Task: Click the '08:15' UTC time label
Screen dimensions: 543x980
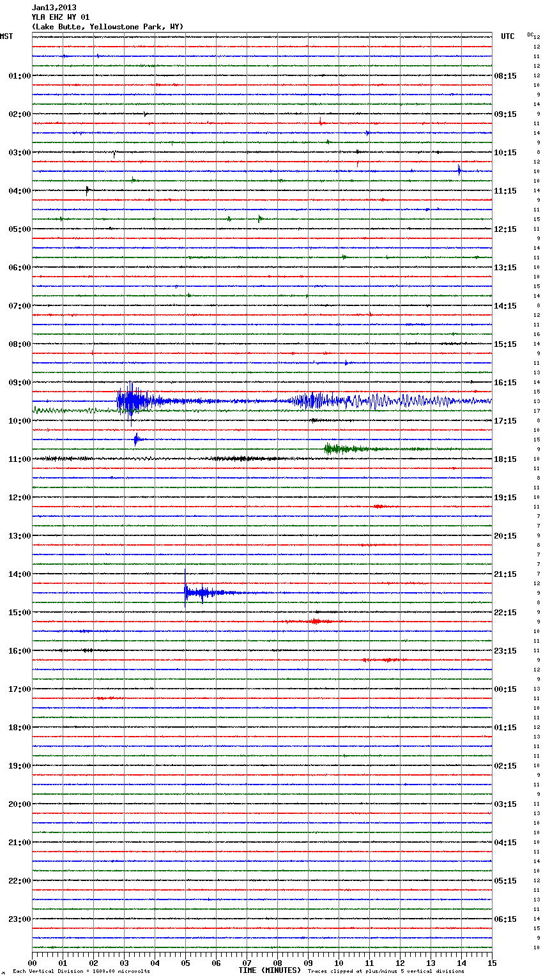Action: [x=505, y=76]
